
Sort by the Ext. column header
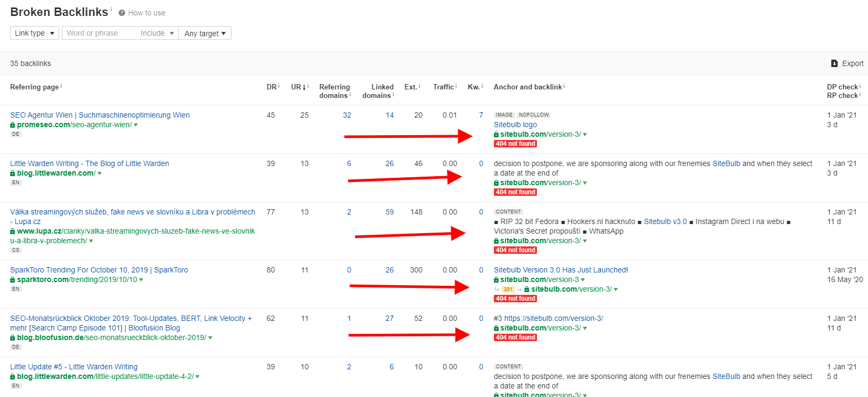[x=410, y=87]
